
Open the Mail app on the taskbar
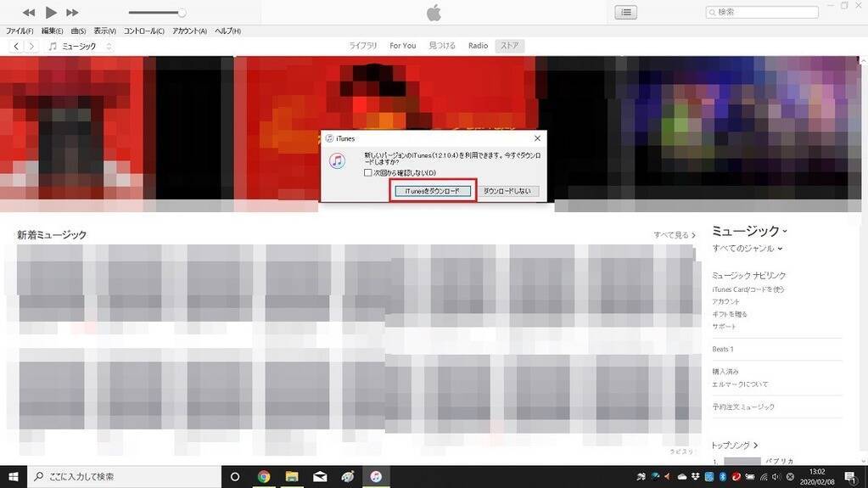coord(320,476)
